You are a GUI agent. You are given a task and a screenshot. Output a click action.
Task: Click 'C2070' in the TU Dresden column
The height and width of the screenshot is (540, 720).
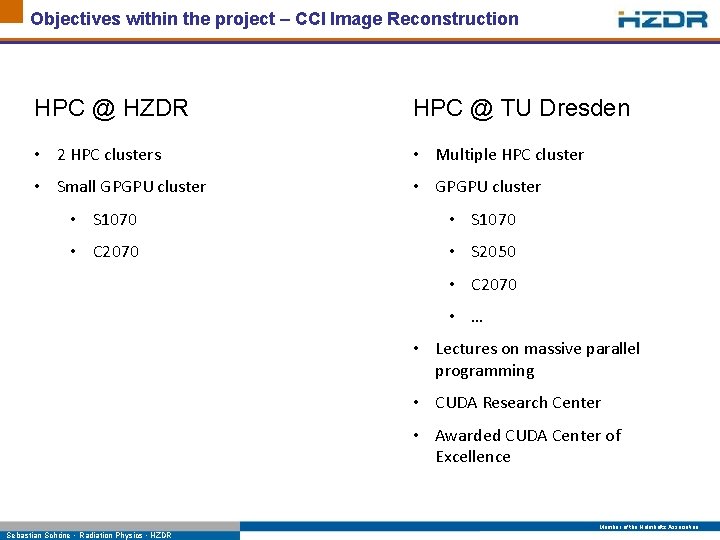(494, 285)
